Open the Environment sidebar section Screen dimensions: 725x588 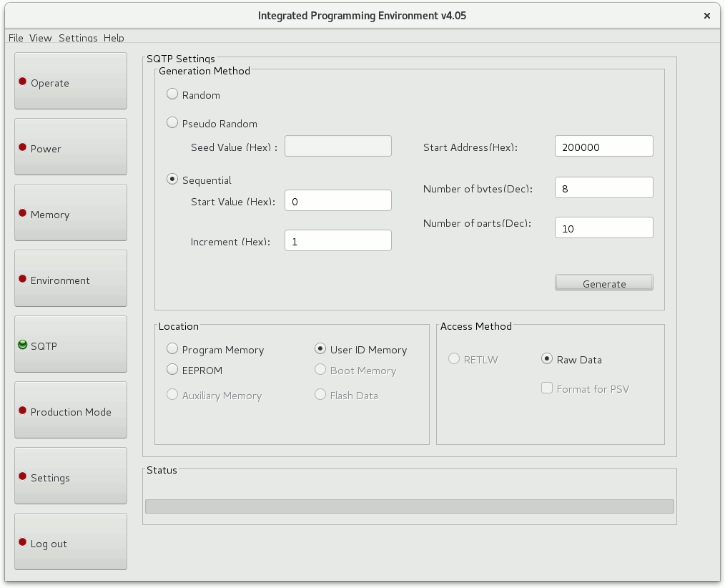point(71,279)
